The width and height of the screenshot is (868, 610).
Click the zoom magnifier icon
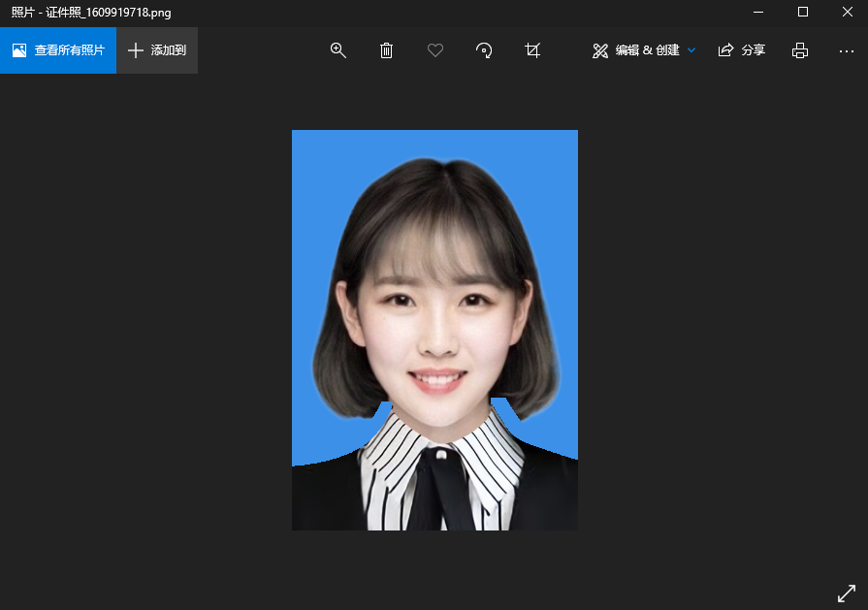click(338, 50)
